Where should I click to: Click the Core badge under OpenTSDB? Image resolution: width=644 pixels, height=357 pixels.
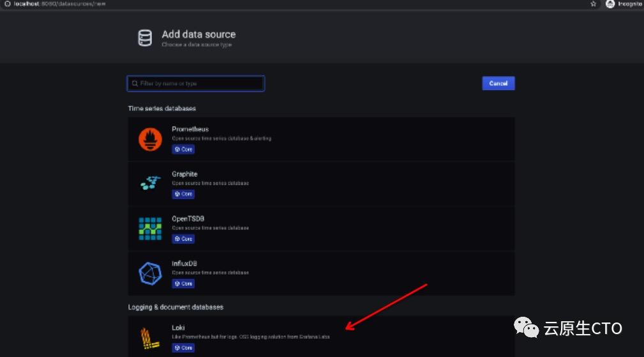pyautogui.click(x=183, y=239)
